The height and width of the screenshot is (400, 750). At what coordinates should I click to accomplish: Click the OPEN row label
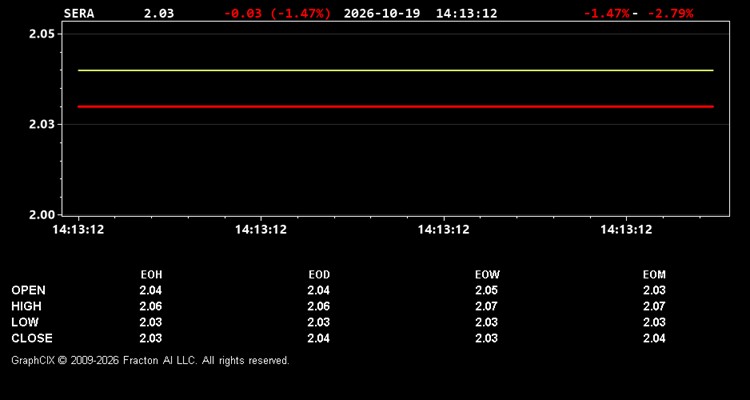[29, 290]
